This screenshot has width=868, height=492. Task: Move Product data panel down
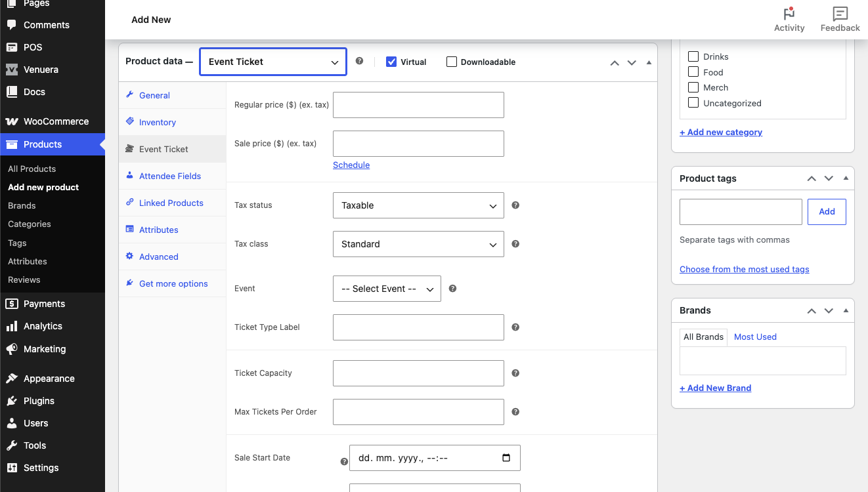tap(632, 63)
